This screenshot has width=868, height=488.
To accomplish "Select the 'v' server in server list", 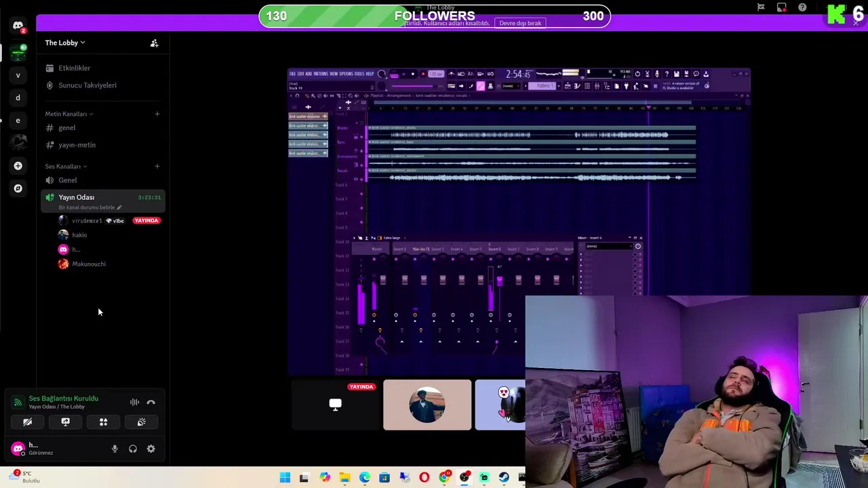I will pos(18,75).
